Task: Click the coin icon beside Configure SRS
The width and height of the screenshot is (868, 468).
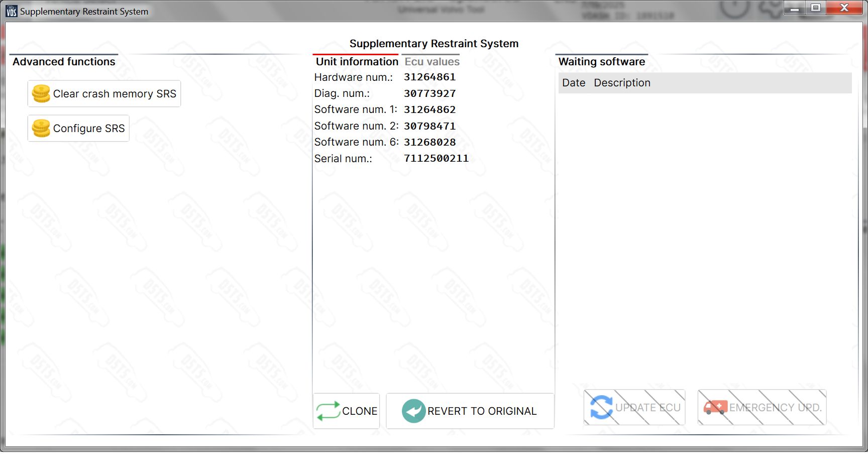Action: tap(41, 128)
